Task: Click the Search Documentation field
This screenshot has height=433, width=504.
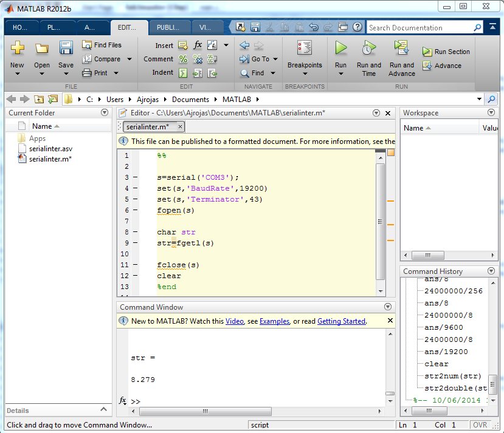Action: click(x=419, y=28)
